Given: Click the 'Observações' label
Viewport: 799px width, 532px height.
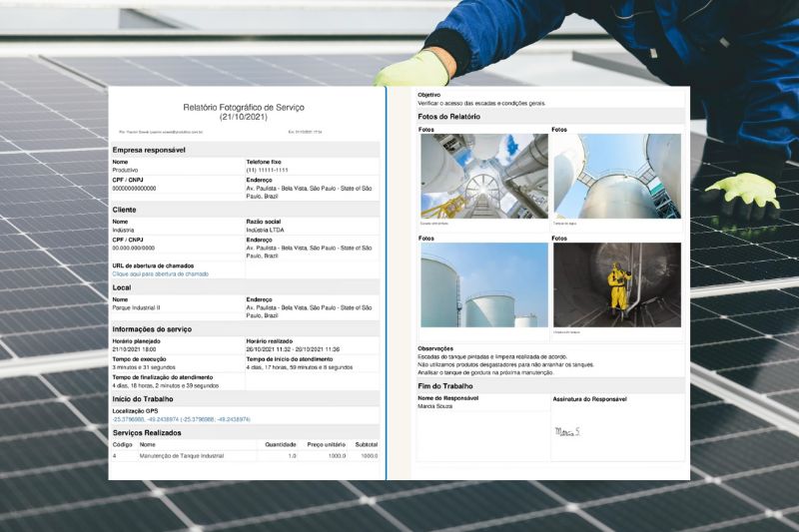Looking at the screenshot, I should [435, 348].
